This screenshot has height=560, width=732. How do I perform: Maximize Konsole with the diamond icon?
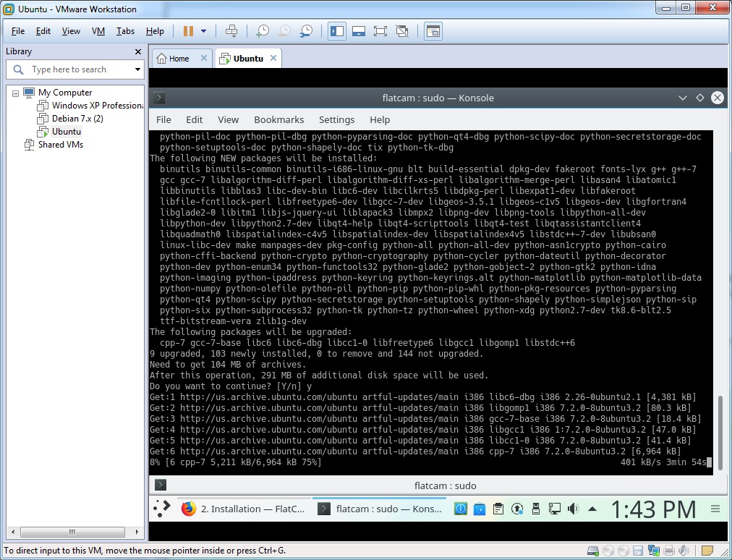(x=699, y=98)
